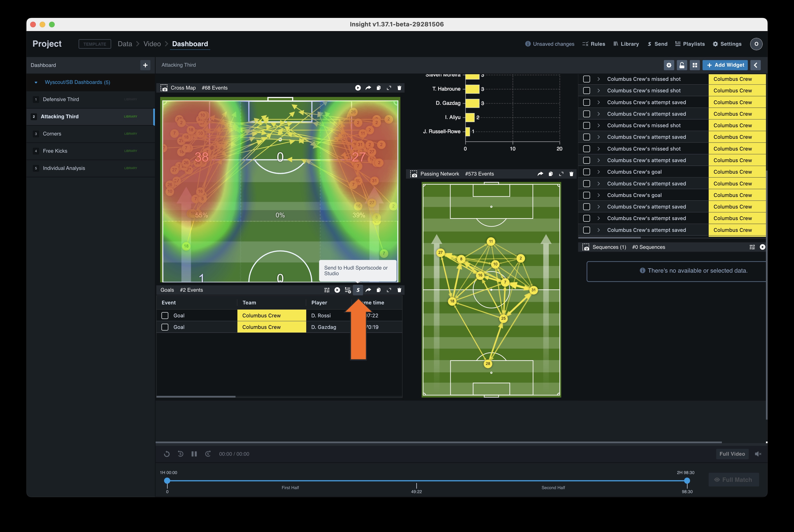This screenshot has width=794, height=532.
Task: Expand the second Columbus Crew's goal row
Action: [x=599, y=195]
